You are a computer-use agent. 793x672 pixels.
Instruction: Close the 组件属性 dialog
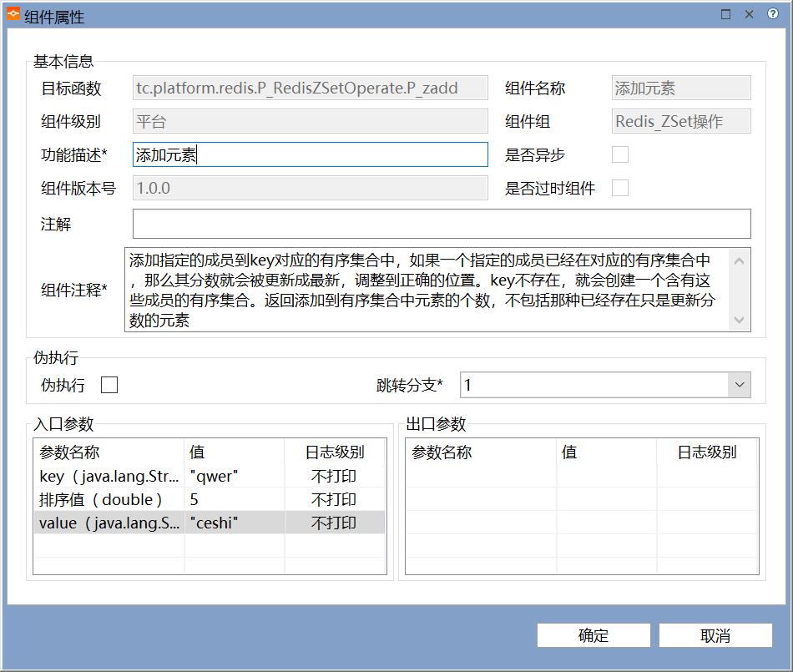coord(749,14)
